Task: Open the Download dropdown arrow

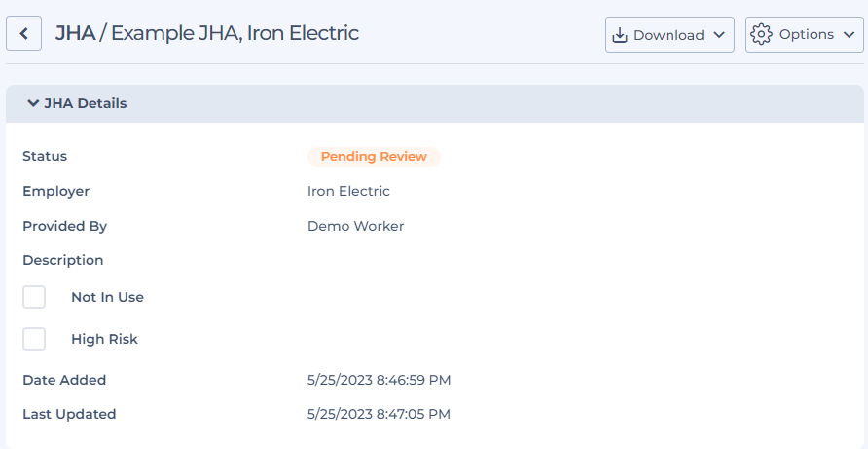Action: pyautogui.click(x=719, y=35)
